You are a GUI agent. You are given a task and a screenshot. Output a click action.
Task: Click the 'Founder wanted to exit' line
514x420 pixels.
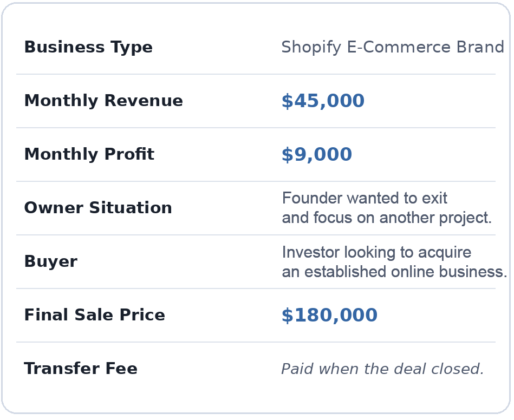pyautogui.click(x=365, y=198)
